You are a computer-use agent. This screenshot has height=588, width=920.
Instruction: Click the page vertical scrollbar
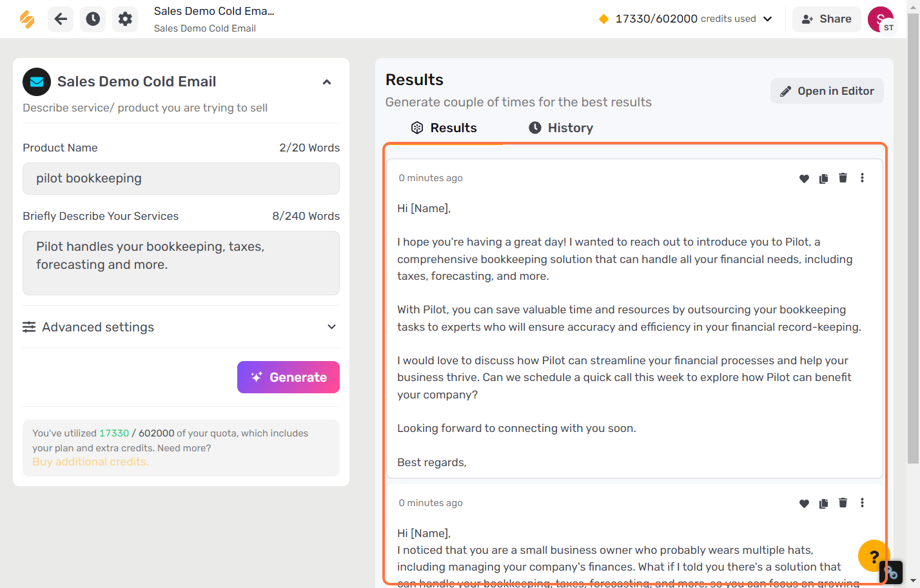(x=913, y=239)
